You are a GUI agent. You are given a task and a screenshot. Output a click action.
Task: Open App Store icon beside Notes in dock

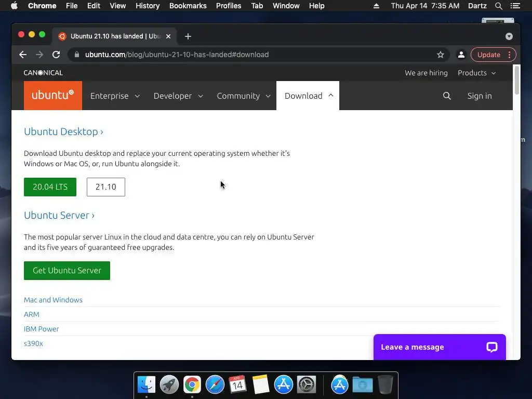[x=284, y=385]
